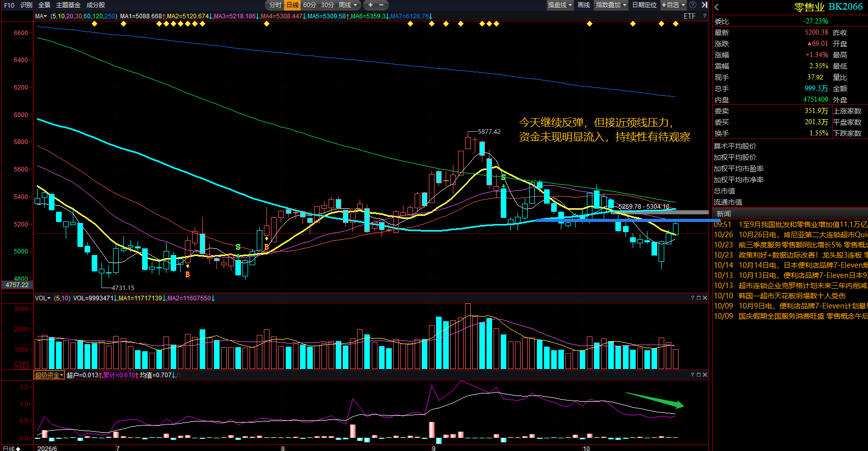Viewport: 868px width, 451px height.
Task: Click the question mark beside ETF label
Action: (x=705, y=16)
